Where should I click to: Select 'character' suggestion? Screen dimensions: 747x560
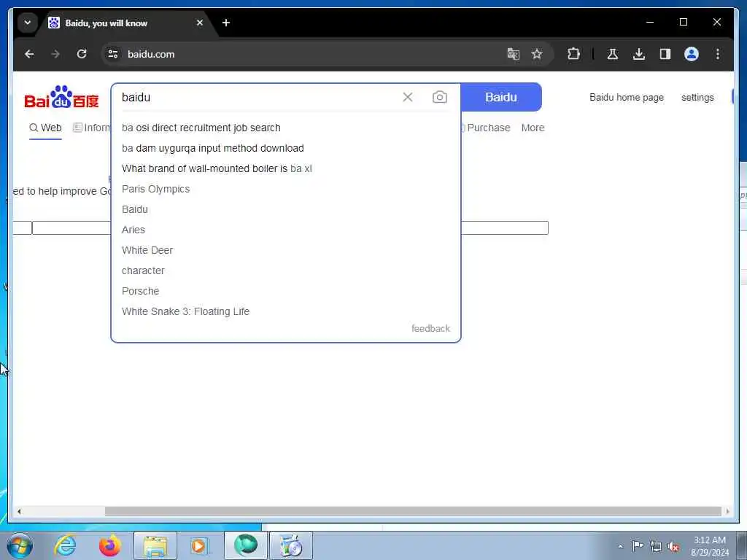143,271
